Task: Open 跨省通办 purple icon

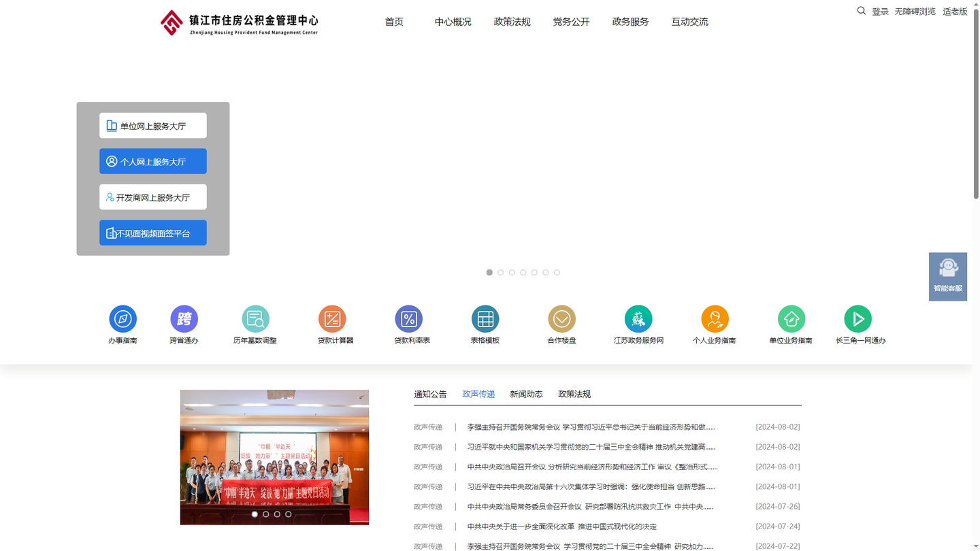Action: [x=184, y=319]
